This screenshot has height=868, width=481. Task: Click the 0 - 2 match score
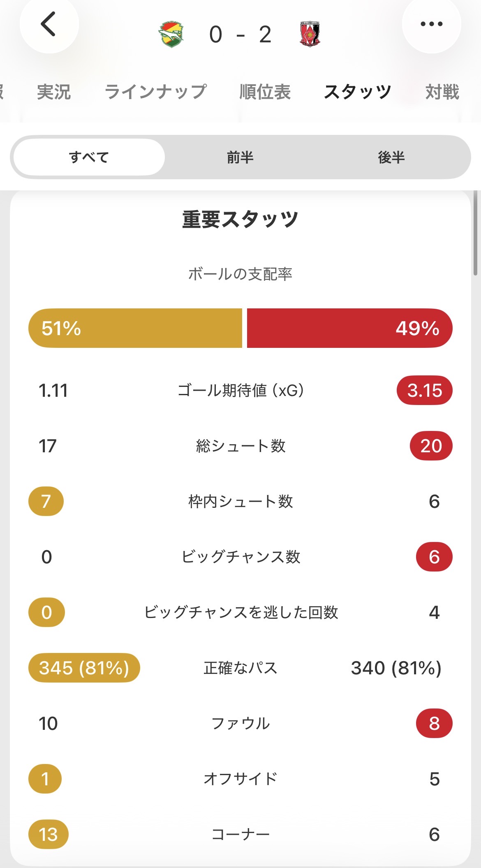240,35
